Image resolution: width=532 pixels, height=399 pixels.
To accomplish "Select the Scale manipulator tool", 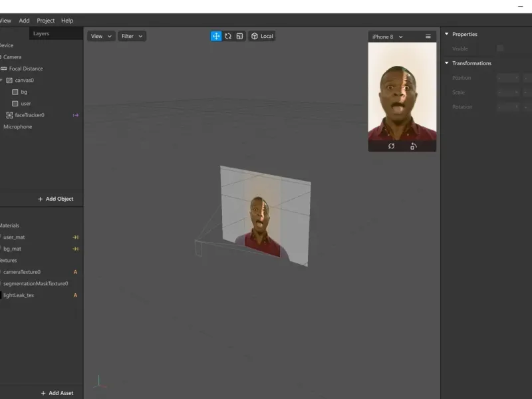I will click(239, 36).
